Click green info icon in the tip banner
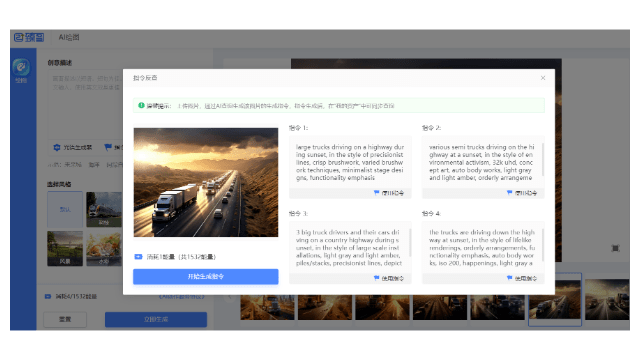 click(141, 105)
